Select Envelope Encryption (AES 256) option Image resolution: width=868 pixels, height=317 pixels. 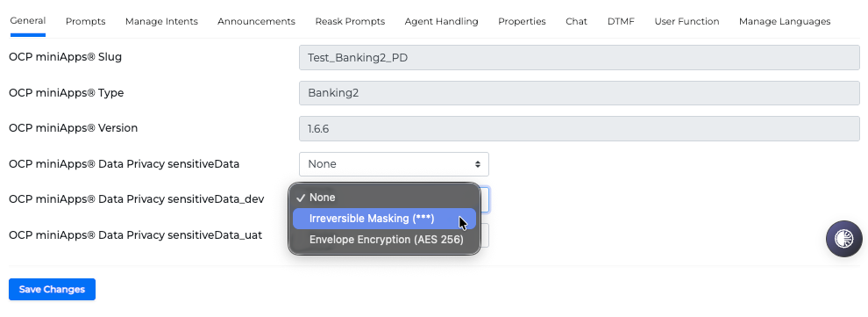pos(384,240)
